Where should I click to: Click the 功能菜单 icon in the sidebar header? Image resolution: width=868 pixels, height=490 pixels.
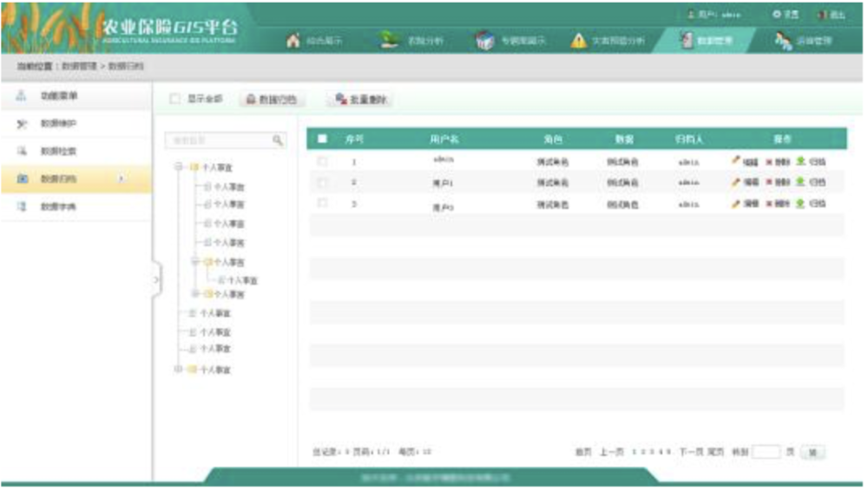pyautogui.click(x=21, y=95)
